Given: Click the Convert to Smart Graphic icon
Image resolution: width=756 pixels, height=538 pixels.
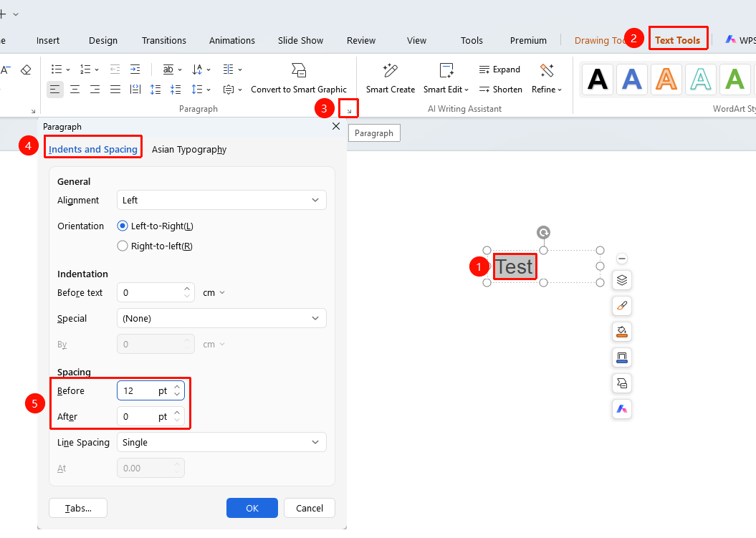Looking at the screenshot, I should 299,70.
